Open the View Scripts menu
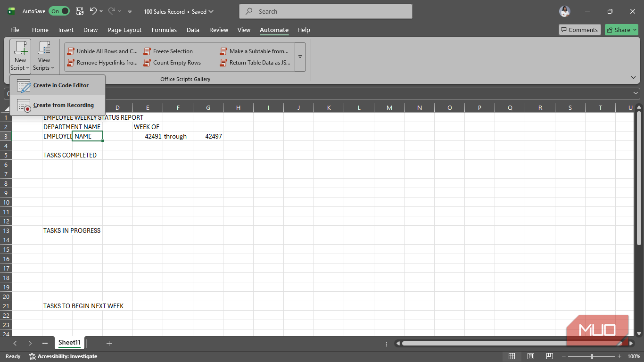The image size is (644, 362). [x=44, y=56]
